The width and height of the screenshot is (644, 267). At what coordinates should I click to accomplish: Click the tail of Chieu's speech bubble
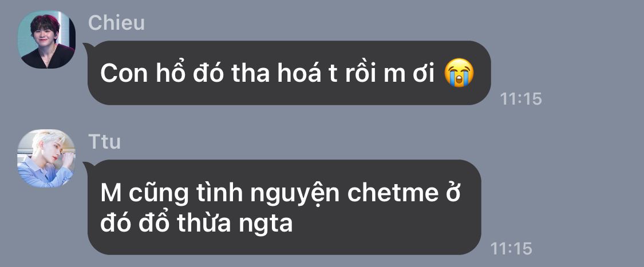click(x=87, y=47)
